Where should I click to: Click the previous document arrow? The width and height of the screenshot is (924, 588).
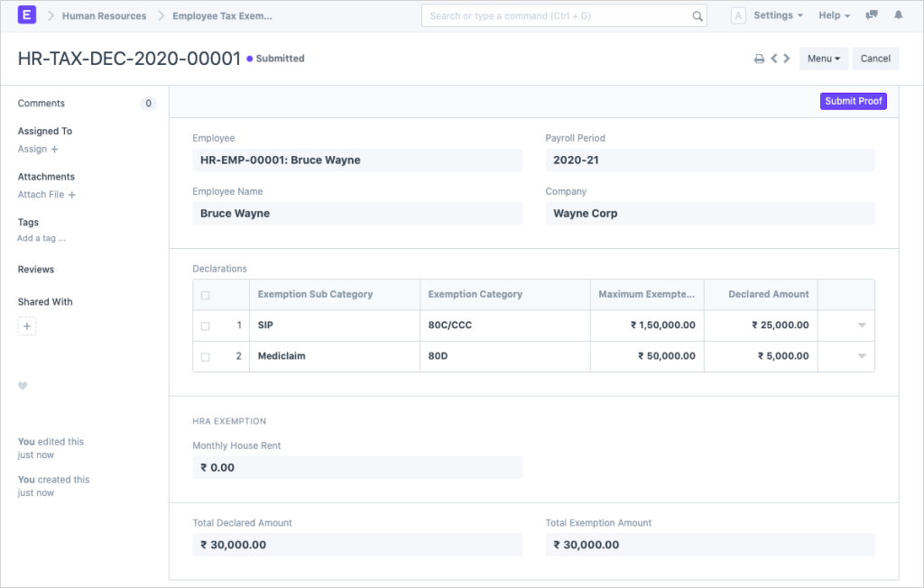(x=775, y=58)
